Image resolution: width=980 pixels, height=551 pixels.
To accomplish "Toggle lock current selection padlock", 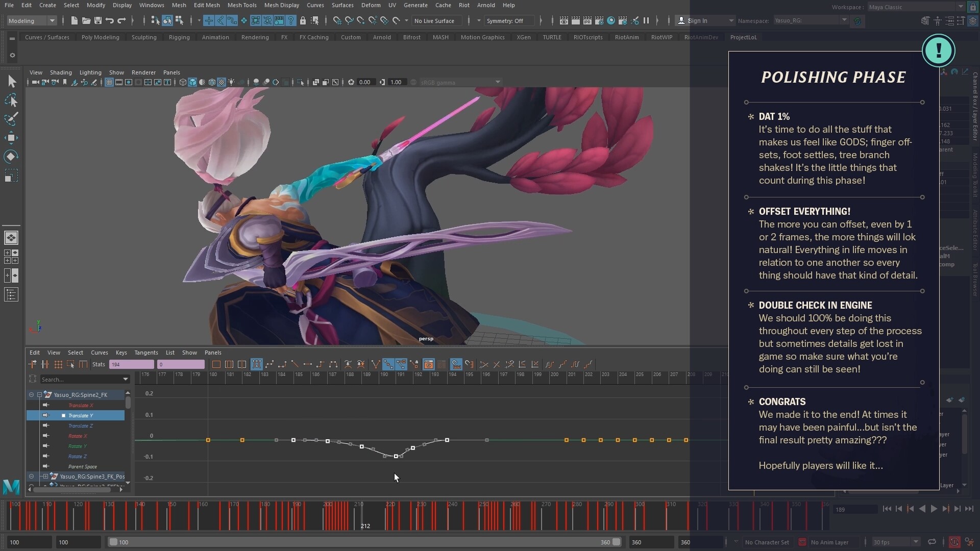I will 303,21.
